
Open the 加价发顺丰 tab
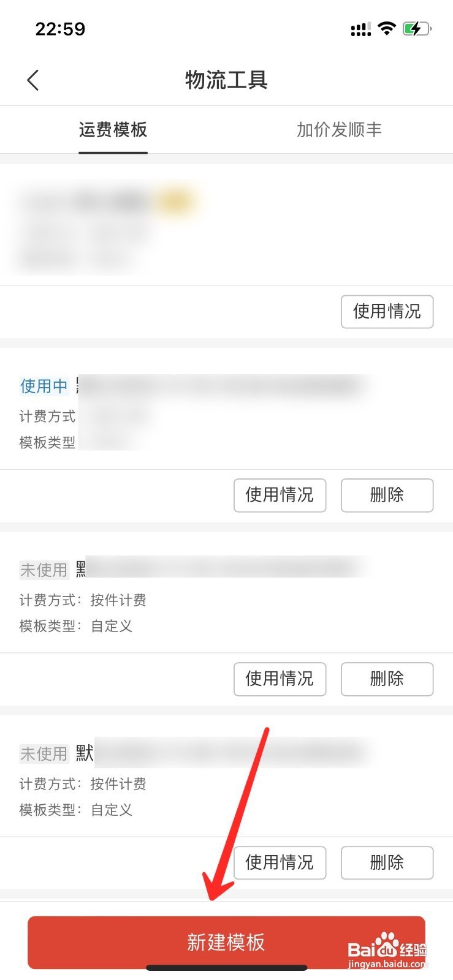340,130
